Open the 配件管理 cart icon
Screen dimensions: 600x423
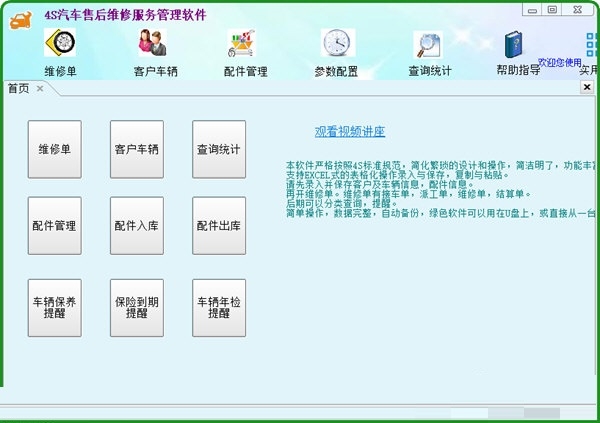point(241,43)
